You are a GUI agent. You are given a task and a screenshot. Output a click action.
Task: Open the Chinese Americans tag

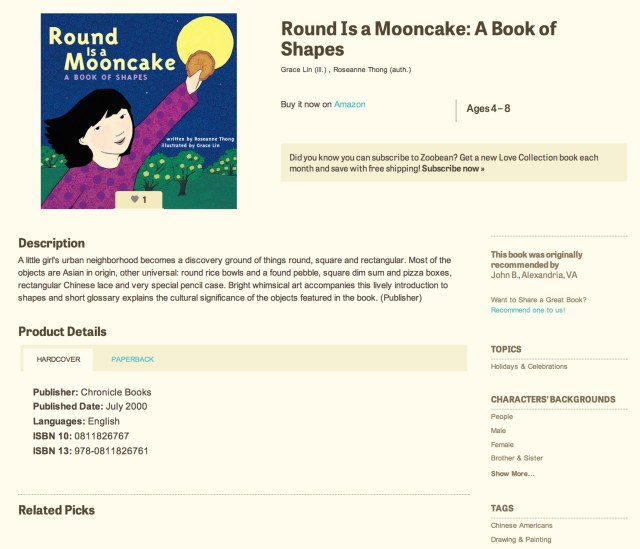[x=521, y=525]
